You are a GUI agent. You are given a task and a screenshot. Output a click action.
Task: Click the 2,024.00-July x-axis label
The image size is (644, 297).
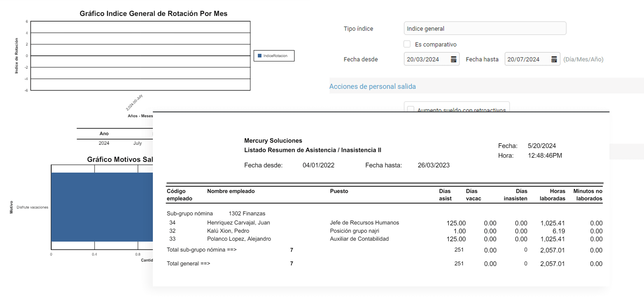[x=134, y=102]
